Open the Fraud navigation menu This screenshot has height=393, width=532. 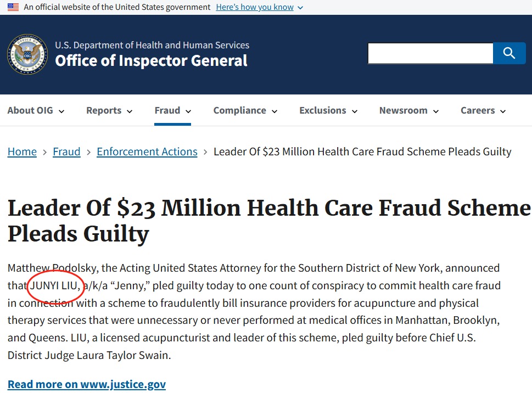pyautogui.click(x=173, y=110)
